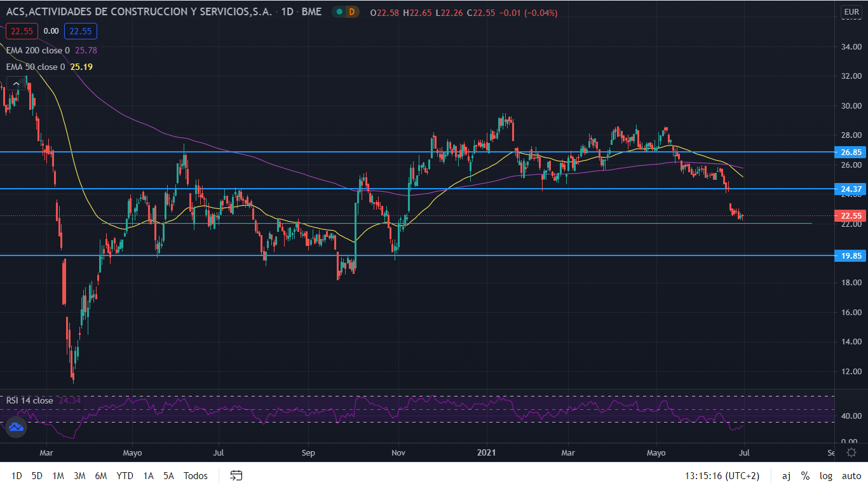The image size is (868, 488).
Task: Toggle the aj adjustment option
Action: (786, 475)
